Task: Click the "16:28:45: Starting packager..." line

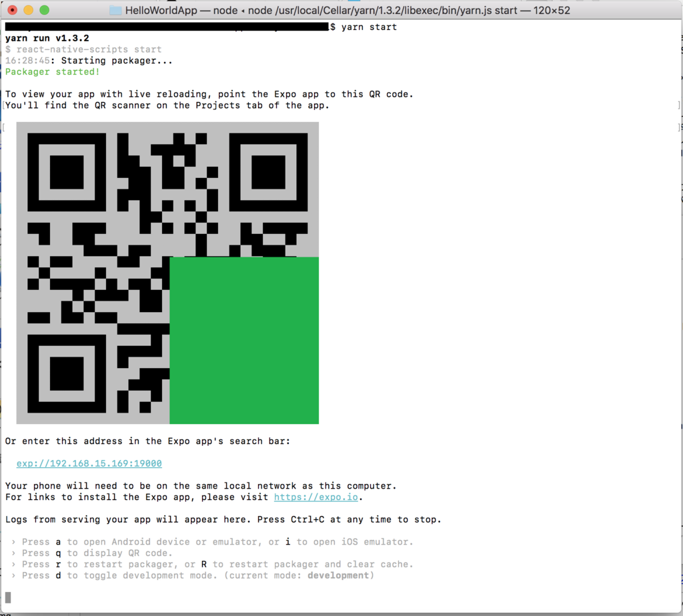Action: click(x=89, y=61)
